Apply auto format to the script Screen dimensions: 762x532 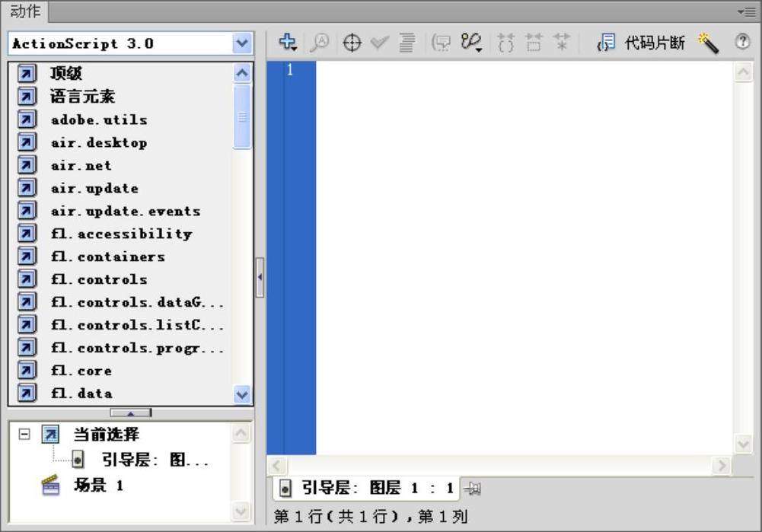pos(407,43)
